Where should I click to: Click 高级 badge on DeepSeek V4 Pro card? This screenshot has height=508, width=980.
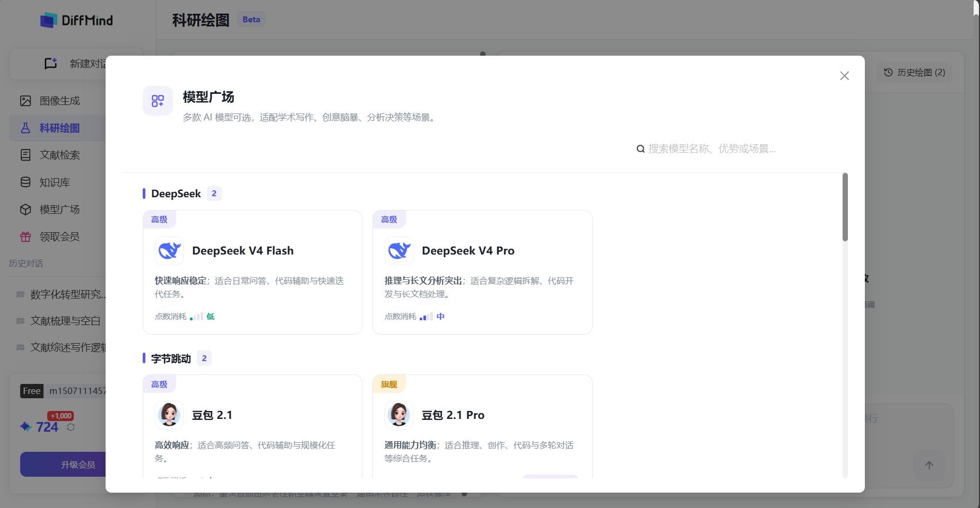pyautogui.click(x=389, y=220)
